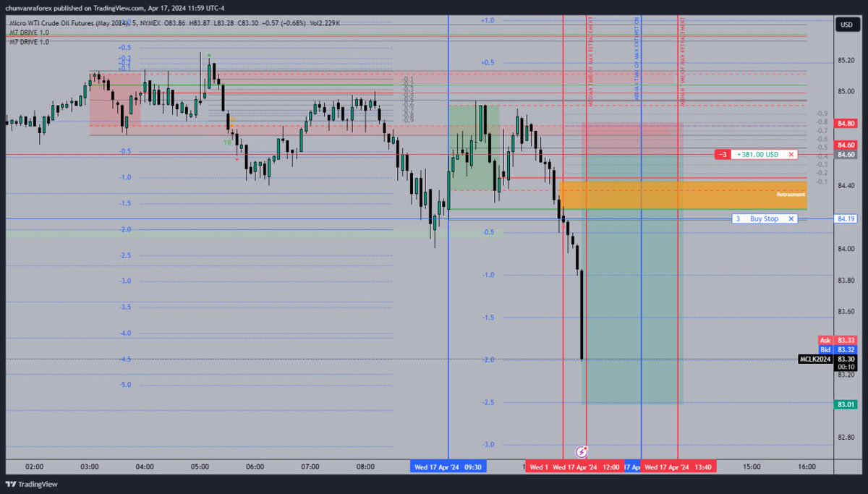Click the 07:00 time axis label
This screenshot has height=494, width=868.
[310, 467]
